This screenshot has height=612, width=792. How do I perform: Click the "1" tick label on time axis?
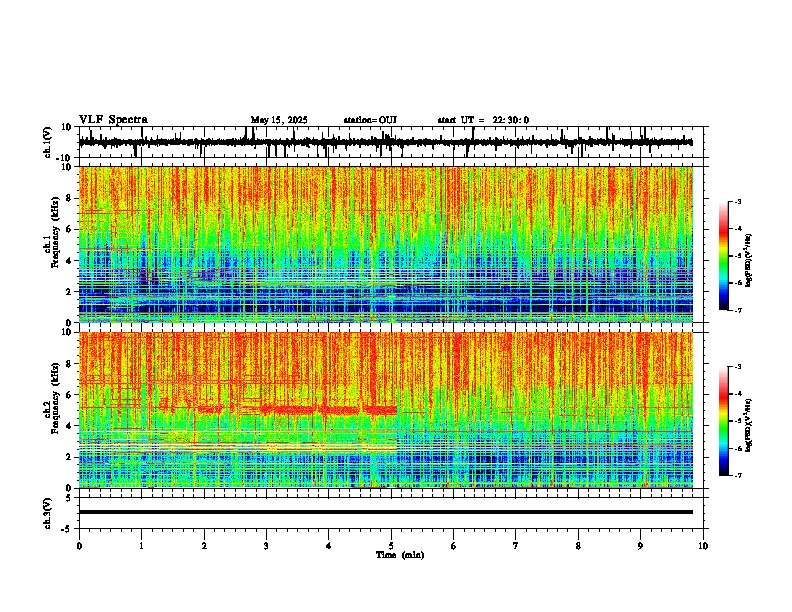tap(141, 546)
